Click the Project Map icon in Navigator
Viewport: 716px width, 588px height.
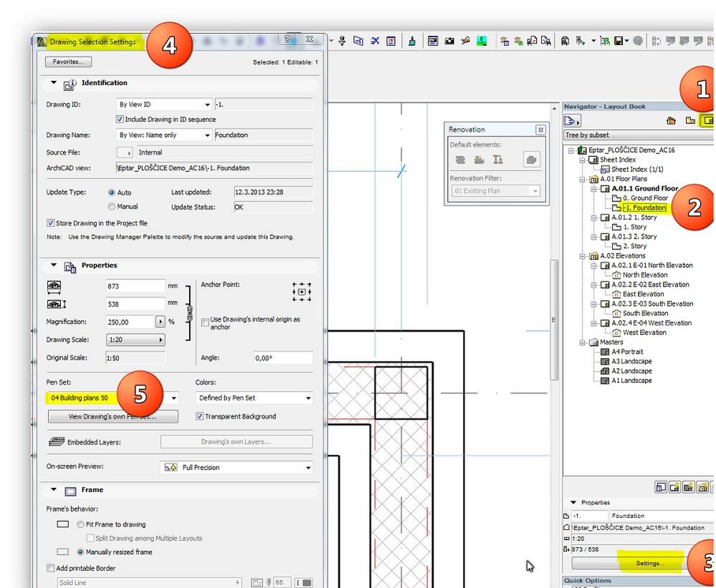[x=672, y=121]
